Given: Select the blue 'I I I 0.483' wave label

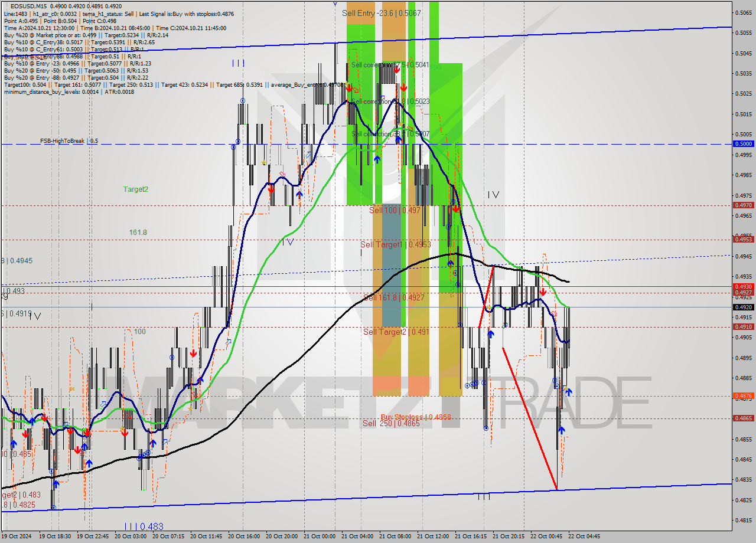Looking at the screenshot, I should 144,526.
